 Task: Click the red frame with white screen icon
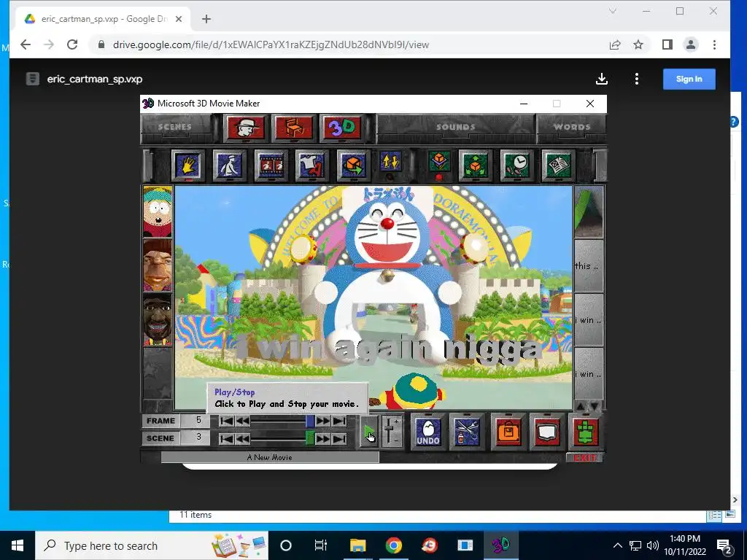pos(547,432)
